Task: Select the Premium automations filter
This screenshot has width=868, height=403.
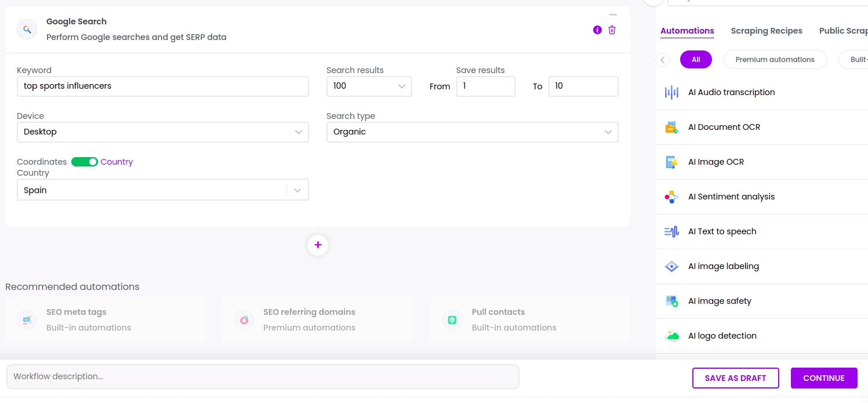Action: point(775,59)
